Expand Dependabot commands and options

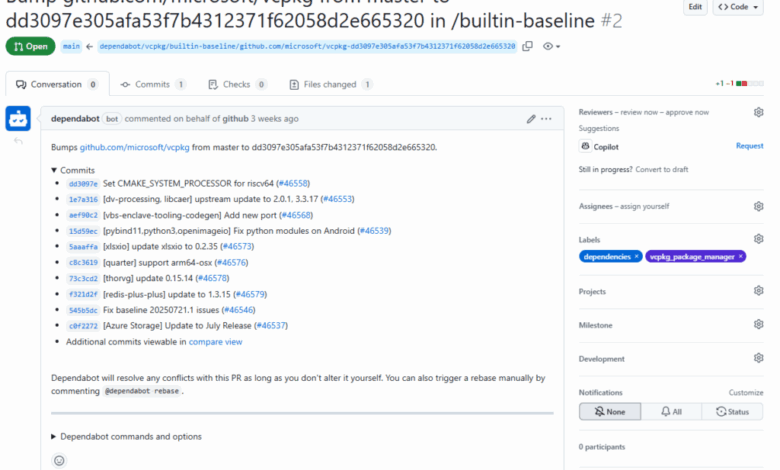(126, 437)
